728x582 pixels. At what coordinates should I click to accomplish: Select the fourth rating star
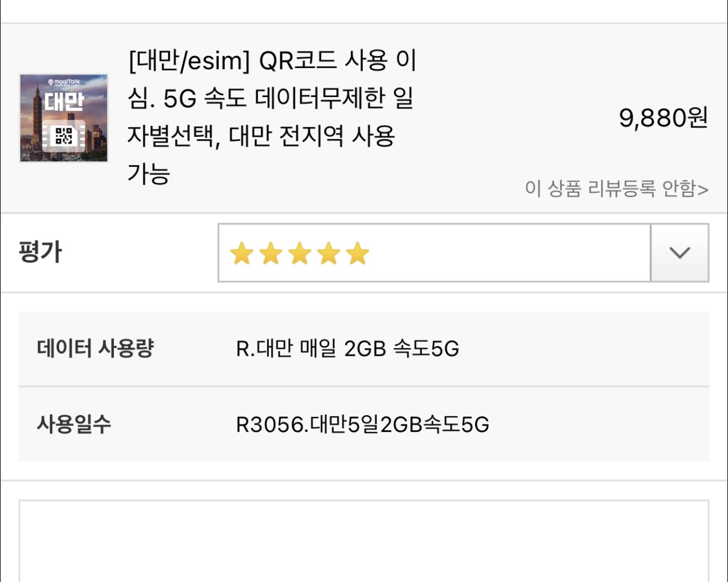[x=327, y=252]
